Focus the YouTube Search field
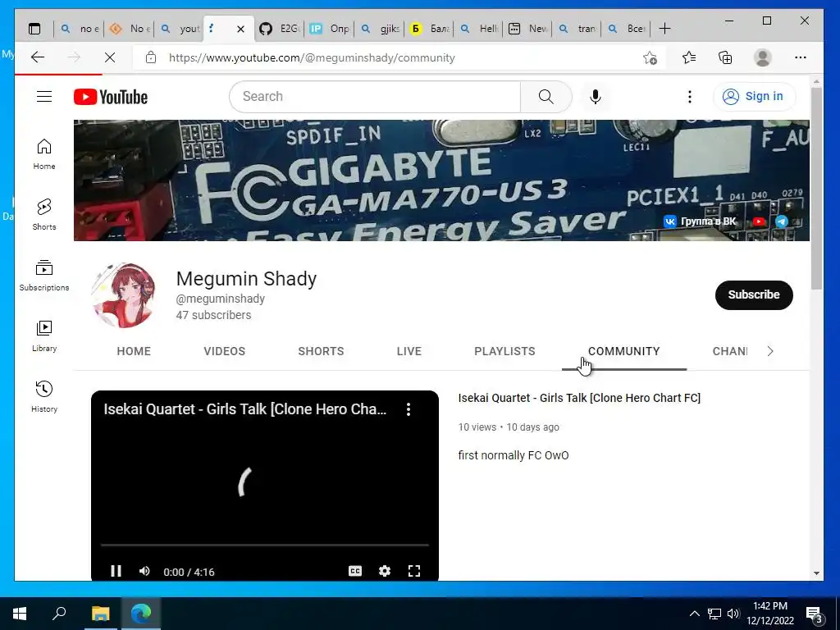 (x=375, y=97)
